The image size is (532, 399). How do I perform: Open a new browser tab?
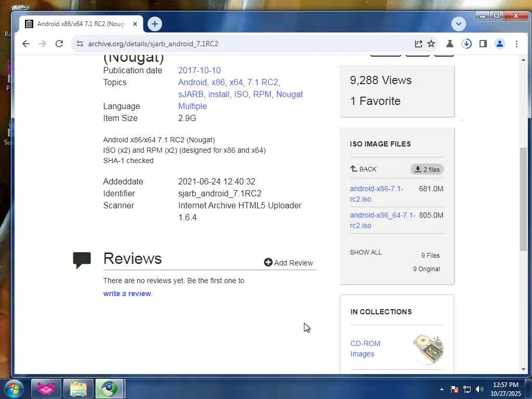tap(155, 24)
